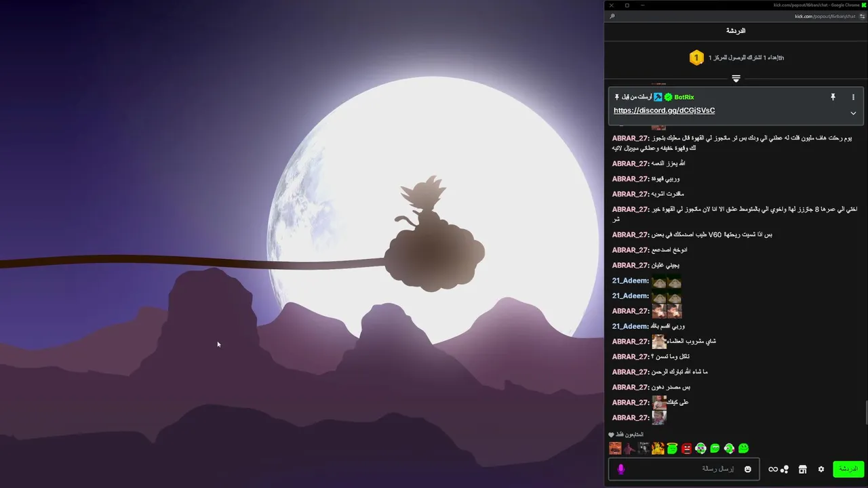868x488 pixels.
Task: Click the message text ادوخ اصدعمع
Action: click(x=669, y=250)
